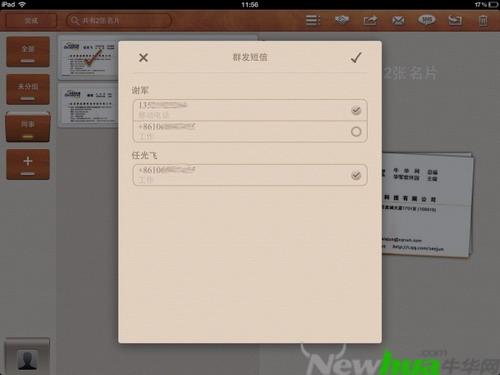Open the list view icon

(313, 20)
